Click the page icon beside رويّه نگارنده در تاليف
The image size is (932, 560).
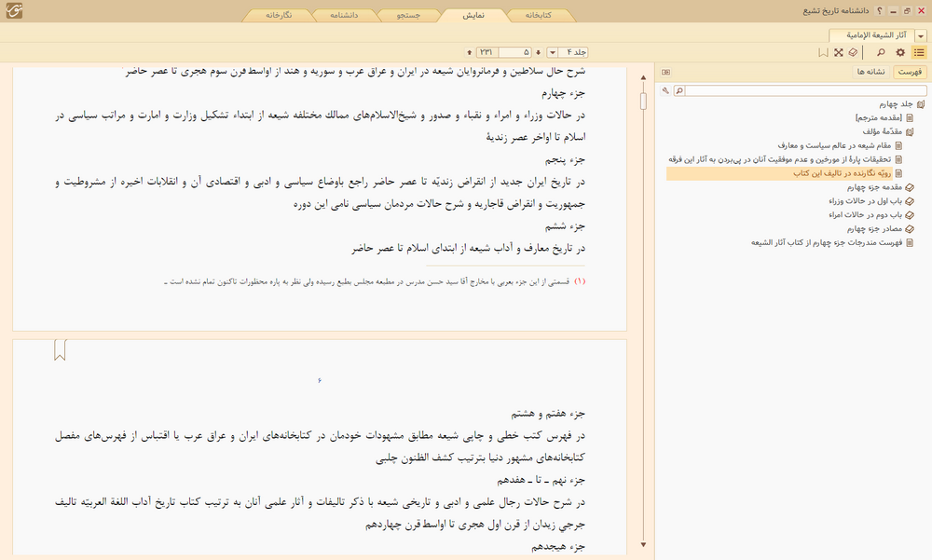[898, 173]
